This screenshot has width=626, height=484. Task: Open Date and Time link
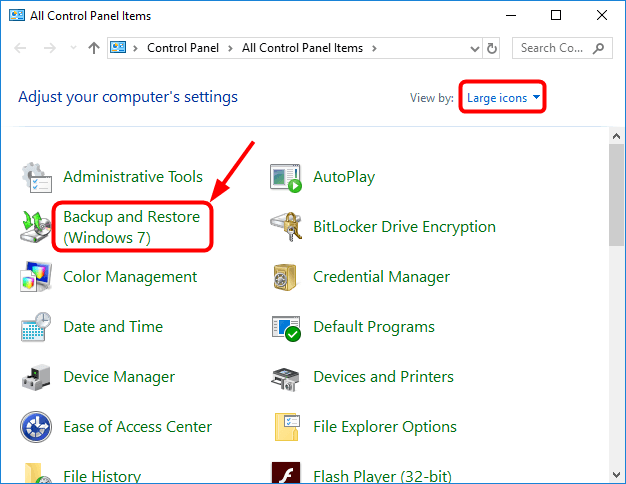tap(113, 327)
